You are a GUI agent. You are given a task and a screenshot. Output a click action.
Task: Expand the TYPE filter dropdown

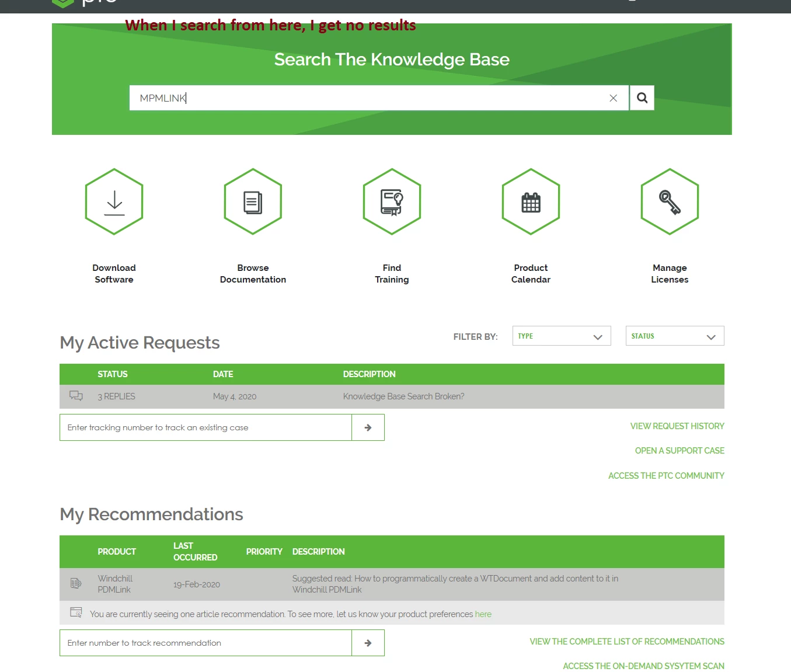562,336
